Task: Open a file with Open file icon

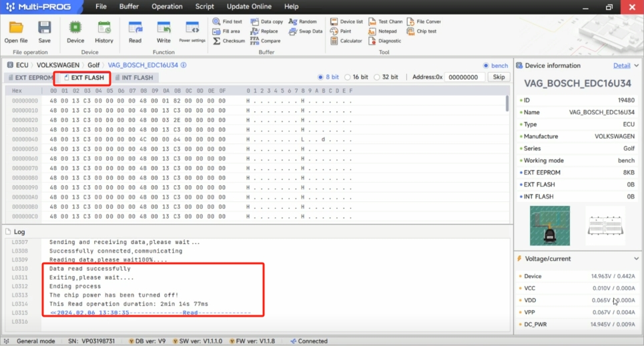Action: tap(16, 32)
